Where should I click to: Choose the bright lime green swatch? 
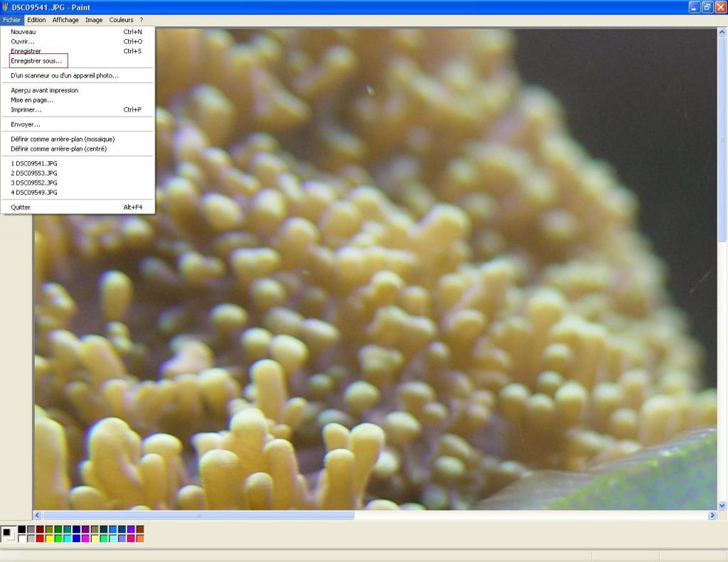tap(58, 539)
